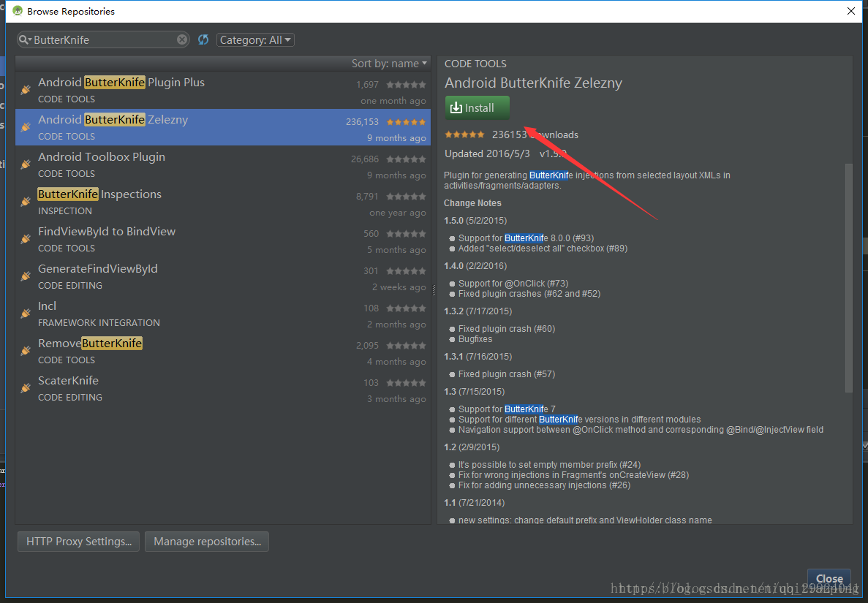The image size is (868, 603).
Task: Click the 'Change Notes' heading
Action: 472,203
